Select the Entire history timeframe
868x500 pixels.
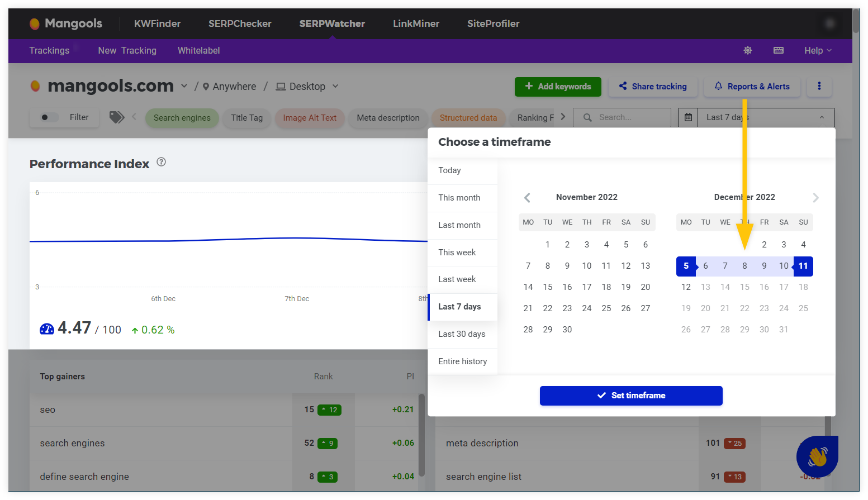pos(462,361)
